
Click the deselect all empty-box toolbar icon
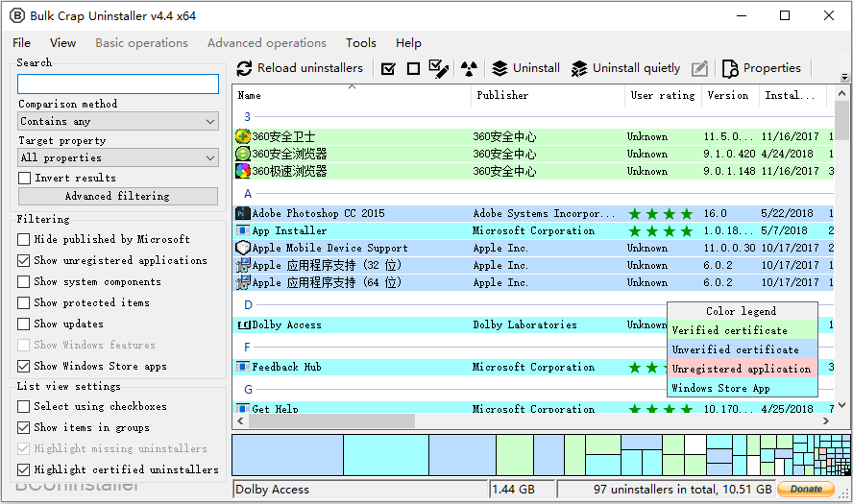pyautogui.click(x=413, y=69)
